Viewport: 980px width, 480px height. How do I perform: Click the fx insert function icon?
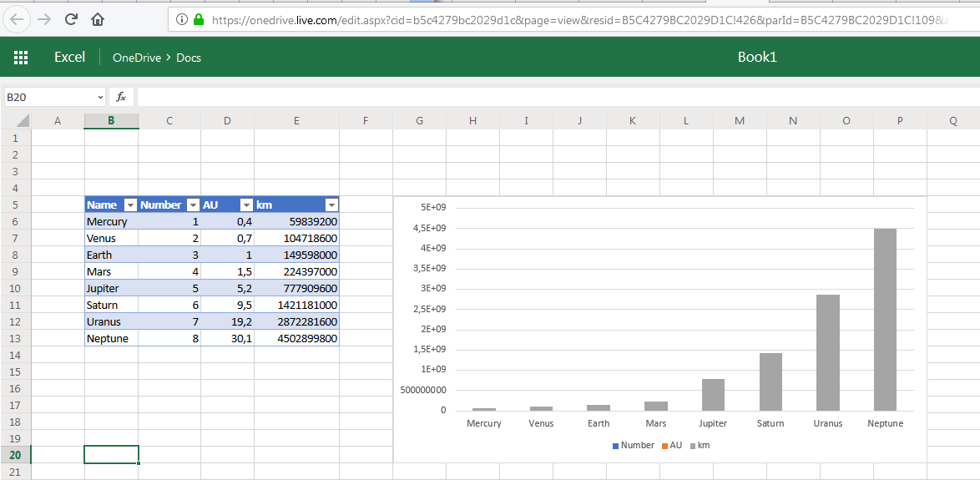coord(121,97)
